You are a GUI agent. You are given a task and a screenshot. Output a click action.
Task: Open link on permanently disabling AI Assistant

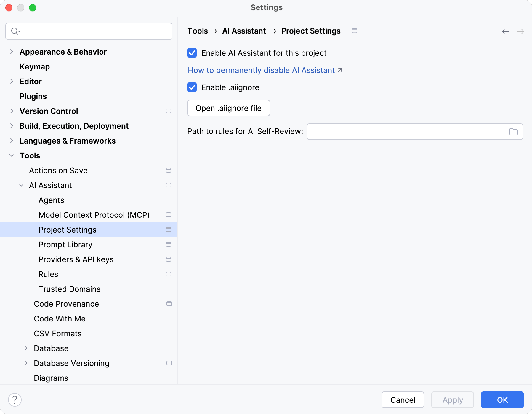pos(261,70)
